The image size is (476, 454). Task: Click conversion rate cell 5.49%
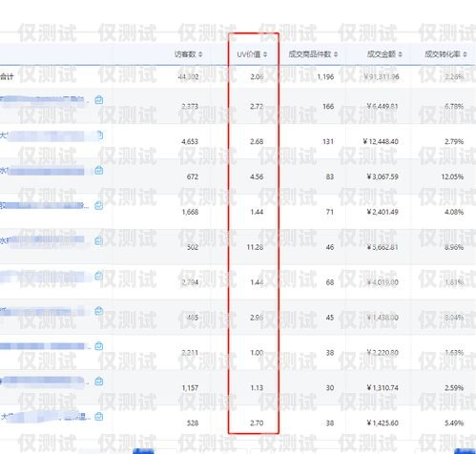tap(454, 423)
